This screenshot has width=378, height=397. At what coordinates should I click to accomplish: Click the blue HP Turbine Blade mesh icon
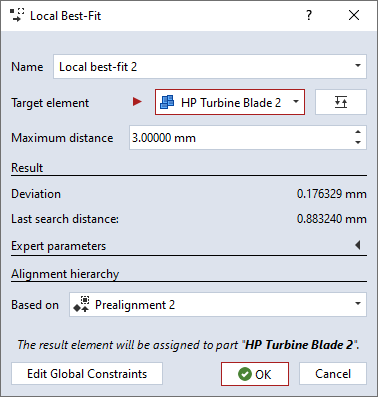coord(167,102)
